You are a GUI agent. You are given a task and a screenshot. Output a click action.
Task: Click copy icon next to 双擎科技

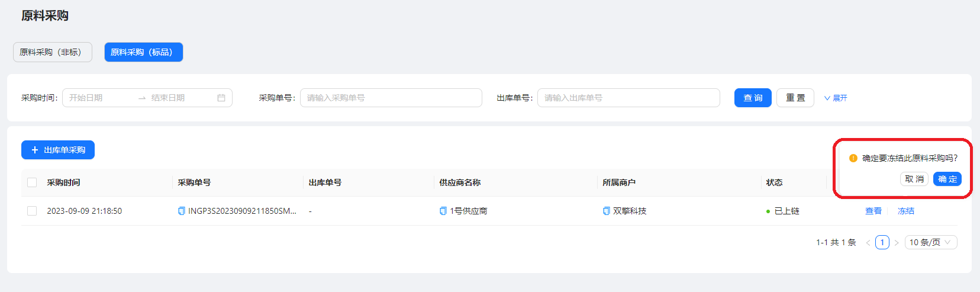coord(607,211)
